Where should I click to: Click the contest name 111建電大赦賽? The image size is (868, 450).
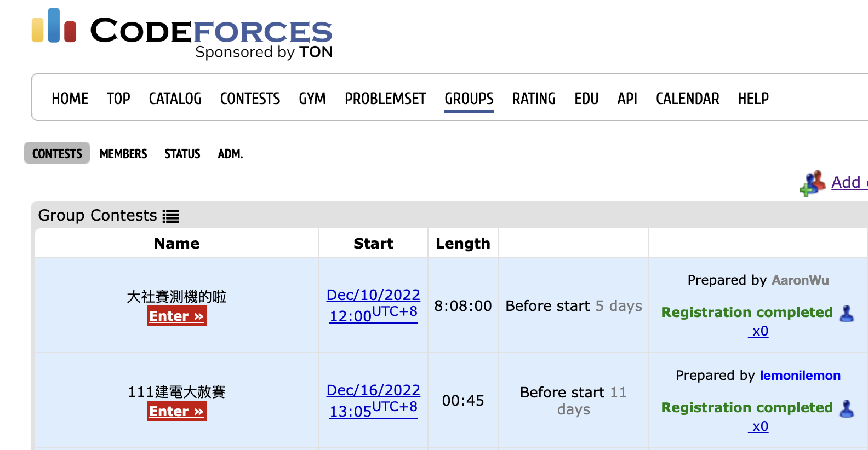click(176, 392)
